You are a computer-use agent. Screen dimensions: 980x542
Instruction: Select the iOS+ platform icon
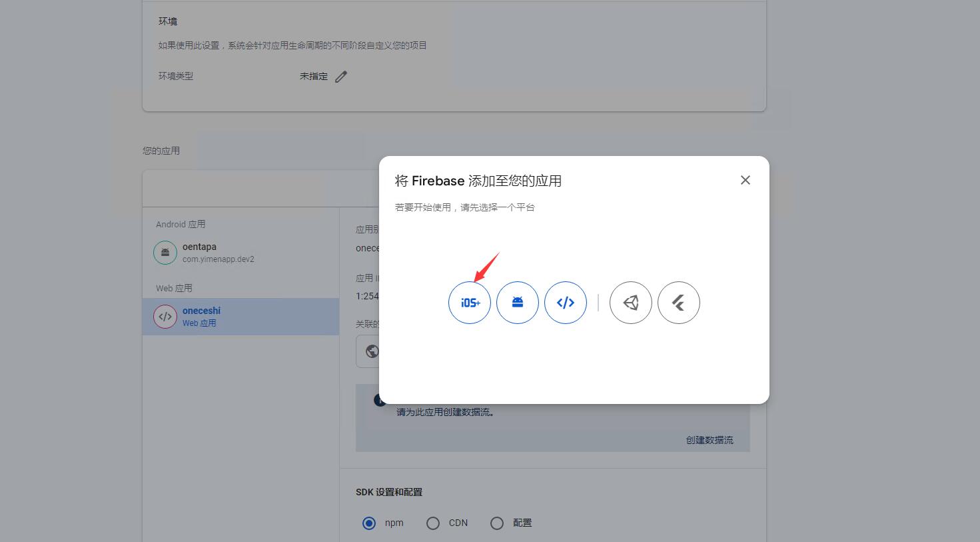[x=470, y=303]
